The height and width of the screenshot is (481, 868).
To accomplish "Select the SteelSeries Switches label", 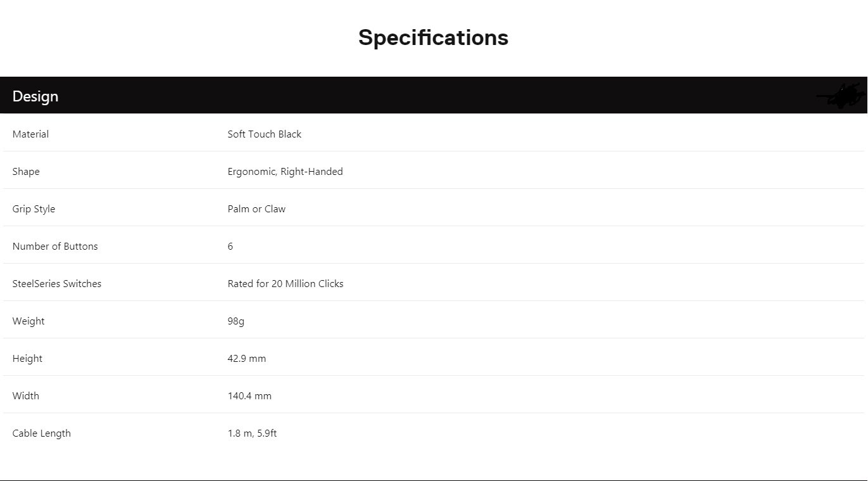I will (57, 284).
